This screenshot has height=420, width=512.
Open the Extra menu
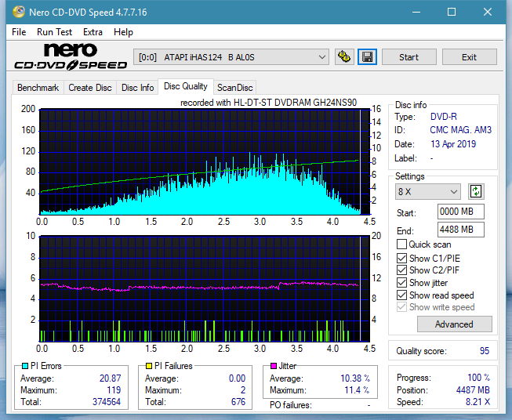pyautogui.click(x=93, y=32)
